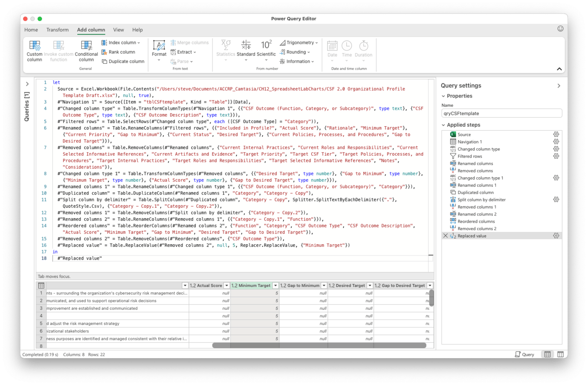Click the type icon on Gap to Minimum
The height and width of the screenshot is (385, 588).
pyautogui.click(x=283, y=286)
